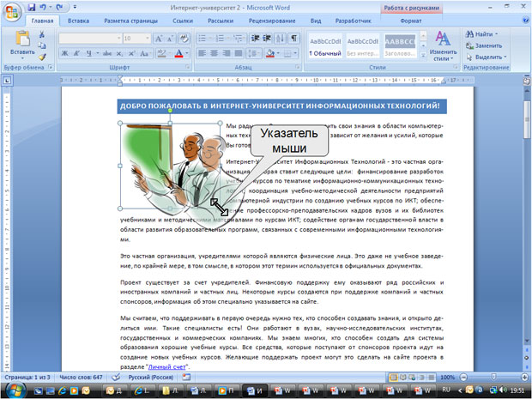The height and width of the screenshot is (399, 532).
Task: Open the Word help icon
Action: coord(525,21)
